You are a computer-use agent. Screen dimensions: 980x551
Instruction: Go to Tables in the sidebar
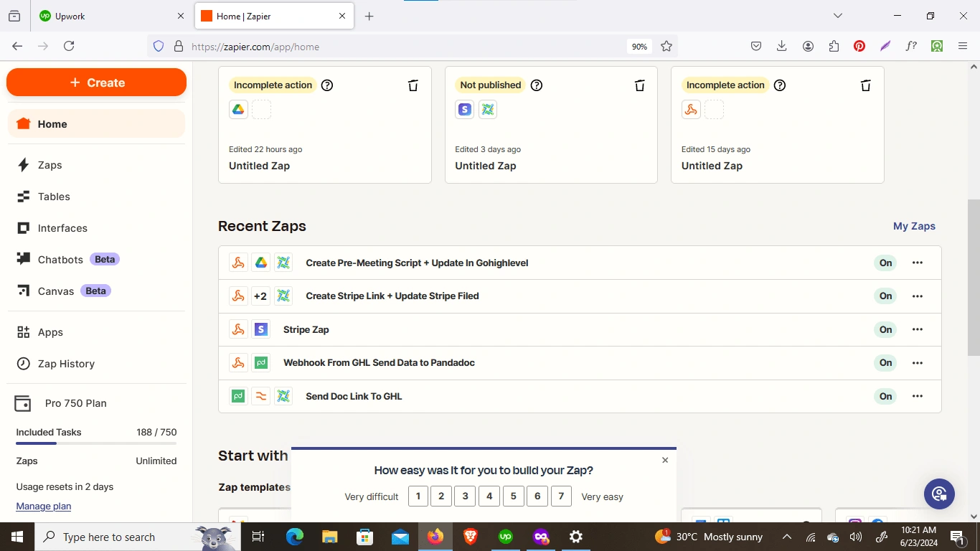coord(96,196)
